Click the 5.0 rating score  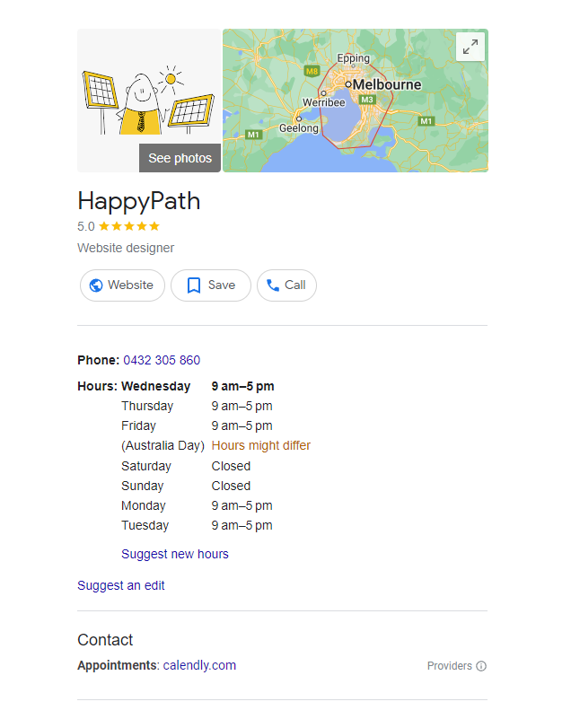(x=85, y=227)
